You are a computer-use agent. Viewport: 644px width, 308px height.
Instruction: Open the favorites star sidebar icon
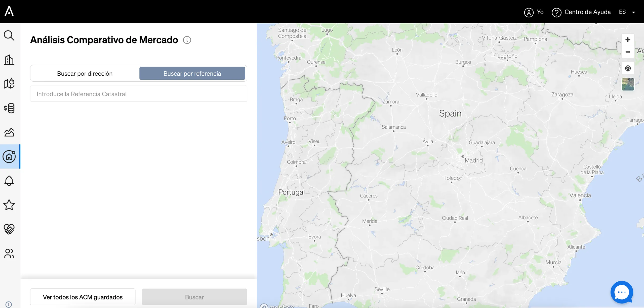9,205
